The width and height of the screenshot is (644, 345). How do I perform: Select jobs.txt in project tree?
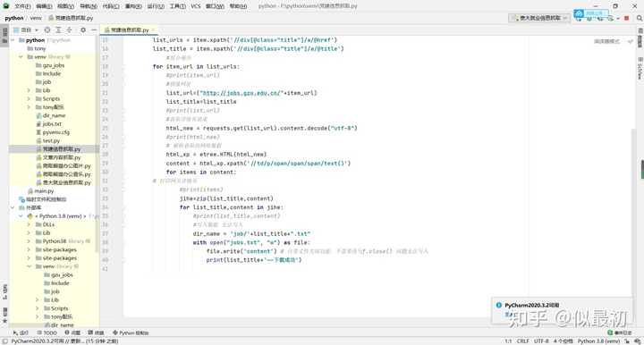49,124
